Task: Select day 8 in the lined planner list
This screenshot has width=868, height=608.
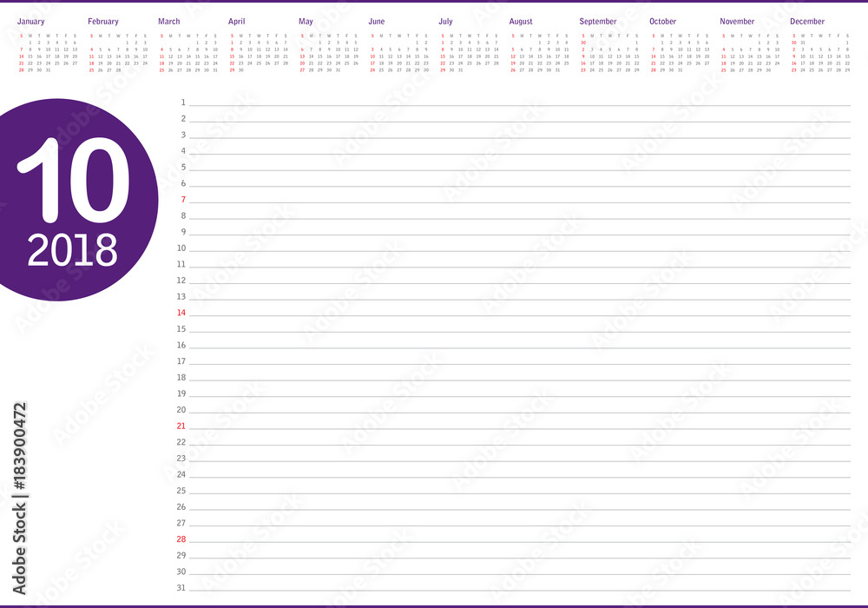Action: point(183,215)
